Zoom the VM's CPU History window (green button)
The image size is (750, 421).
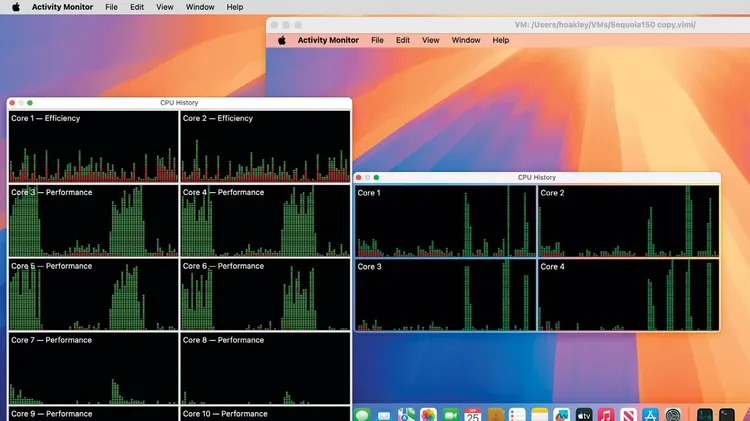(x=376, y=177)
